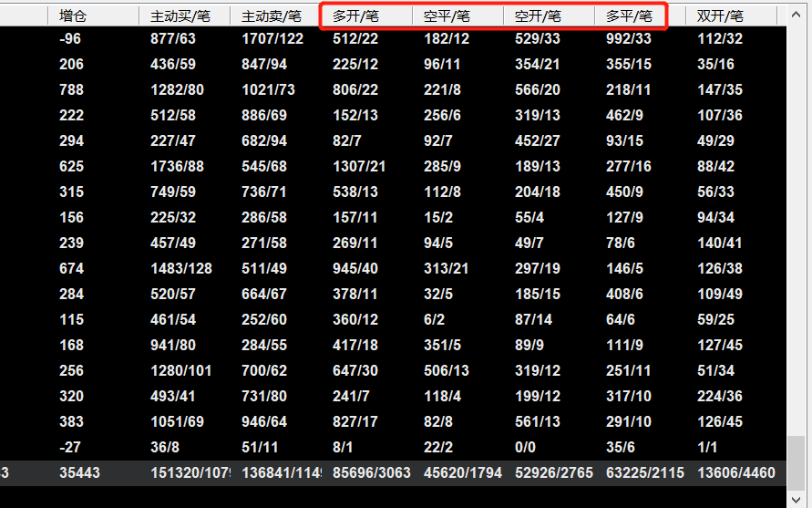Select the cell 15/2
The image size is (812, 508).
438,217
